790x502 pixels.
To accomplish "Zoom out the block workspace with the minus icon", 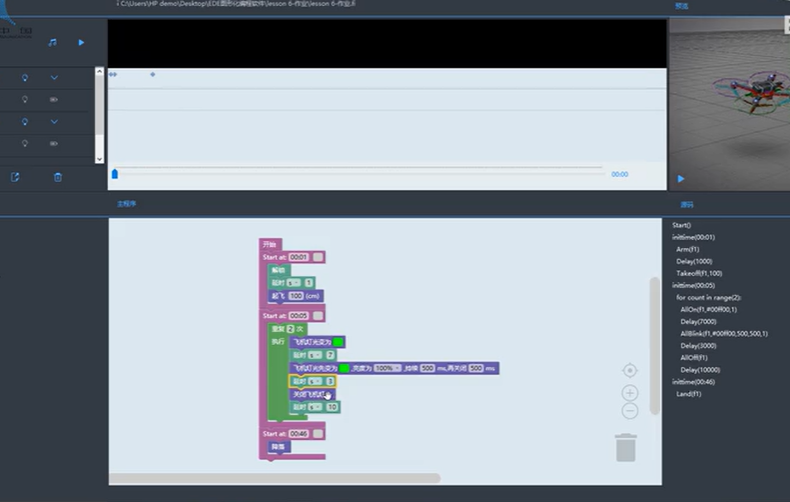I will click(630, 411).
